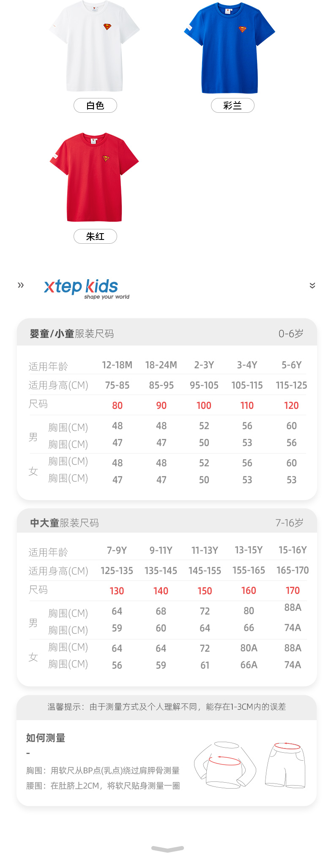Image resolution: width=334 pixels, height=868 pixels.
Task: Open the white T-shirt image
Action: click(x=94, y=46)
